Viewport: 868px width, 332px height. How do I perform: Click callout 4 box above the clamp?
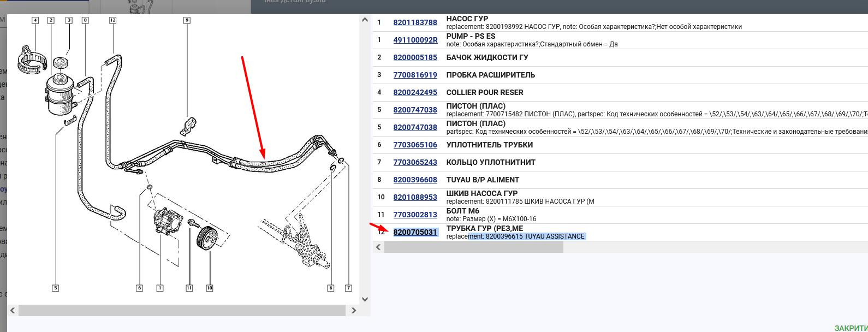point(35,20)
